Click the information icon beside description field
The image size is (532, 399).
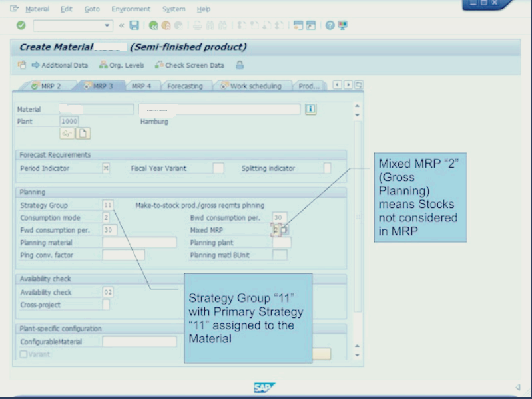point(310,109)
